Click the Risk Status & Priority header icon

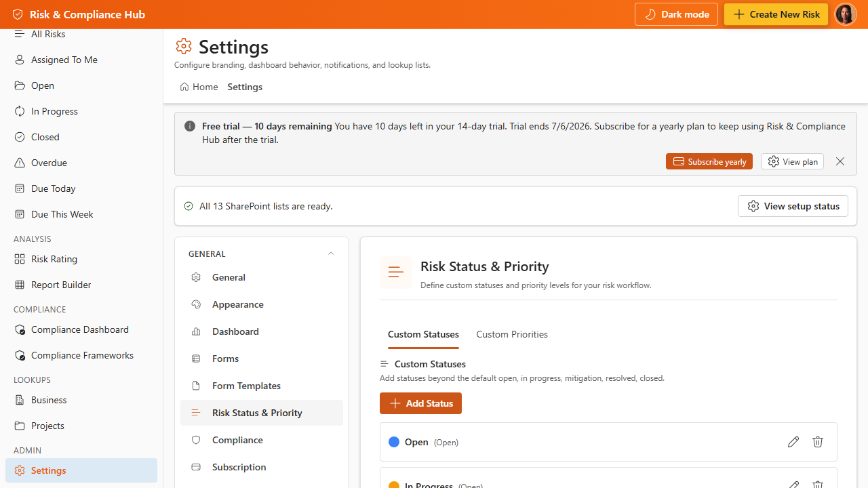396,272
